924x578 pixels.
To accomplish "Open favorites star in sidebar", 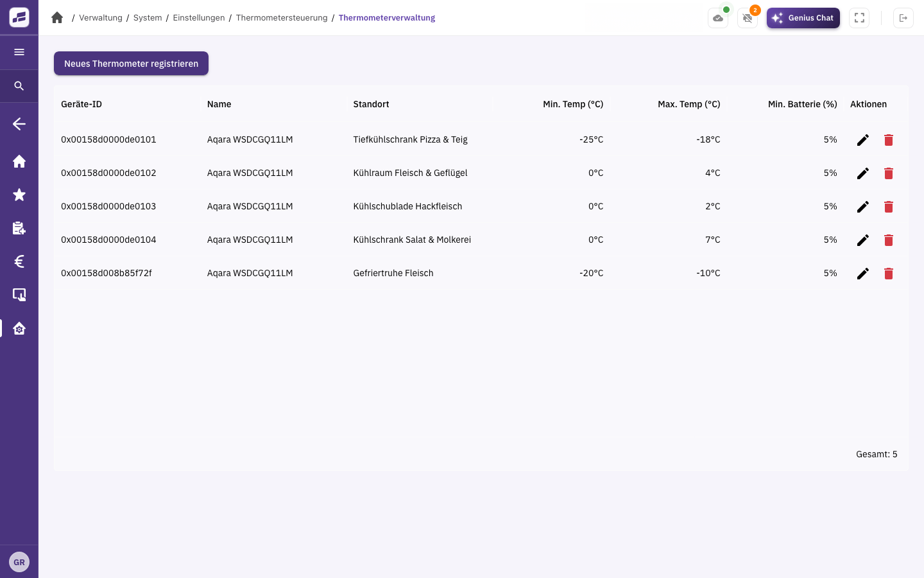I will pyautogui.click(x=19, y=195).
